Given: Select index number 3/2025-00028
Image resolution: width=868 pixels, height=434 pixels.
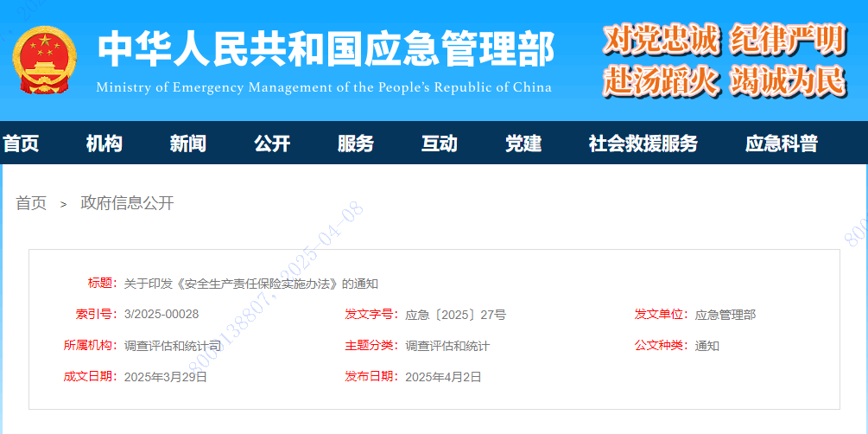Looking at the screenshot, I should tap(162, 315).
